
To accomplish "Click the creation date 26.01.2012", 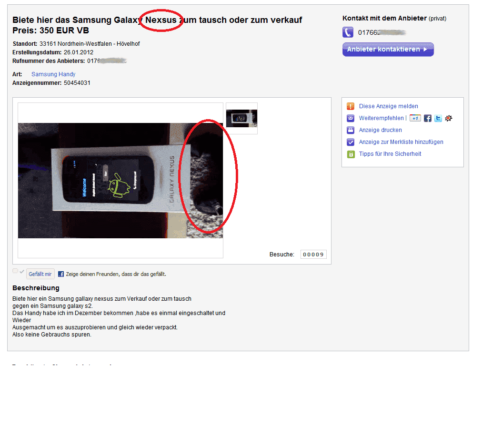I will click(79, 52).
